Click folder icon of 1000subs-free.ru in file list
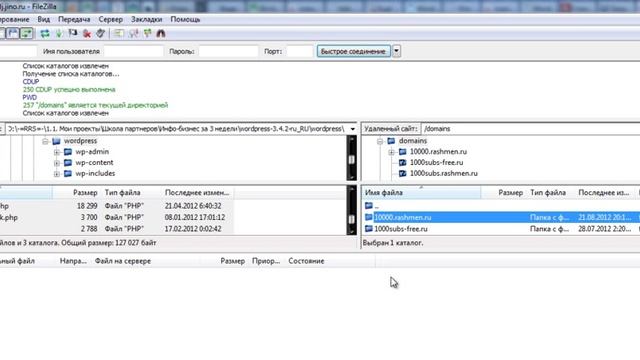 [369, 229]
